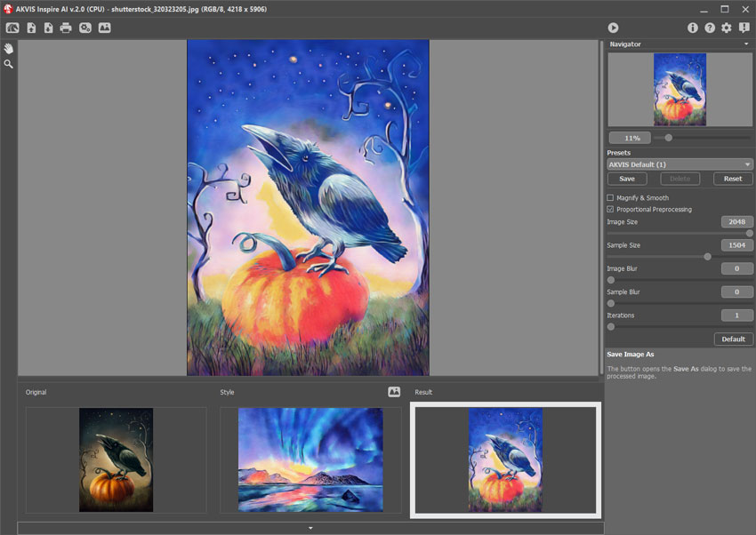Select the Style aurora painting thumbnail

pyautogui.click(x=310, y=459)
